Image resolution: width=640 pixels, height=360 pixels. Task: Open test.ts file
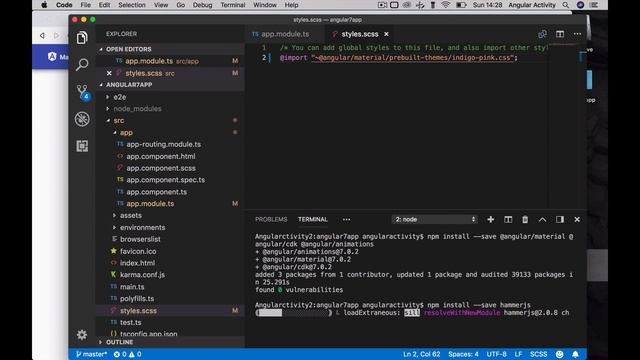coord(131,322)
